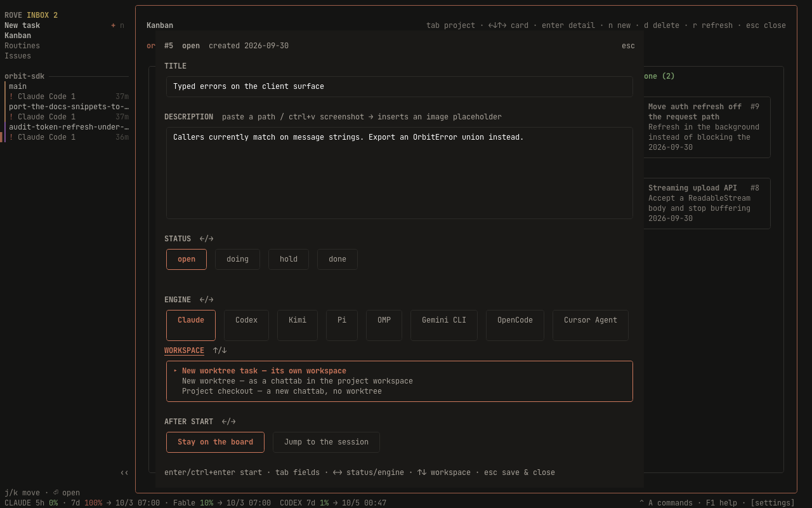Select OpenCode as the engine
The width and height of the screenshot is (812, 508).
click(515, 325)
